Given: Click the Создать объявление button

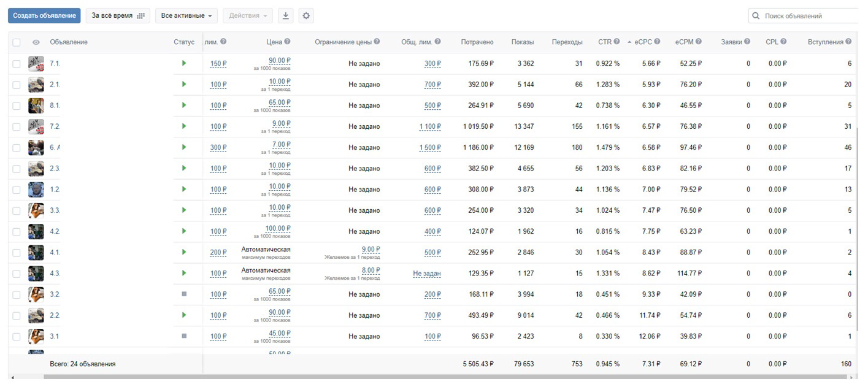Looking at the screenshot, I should pyautogui.click(x=44, y=16).
